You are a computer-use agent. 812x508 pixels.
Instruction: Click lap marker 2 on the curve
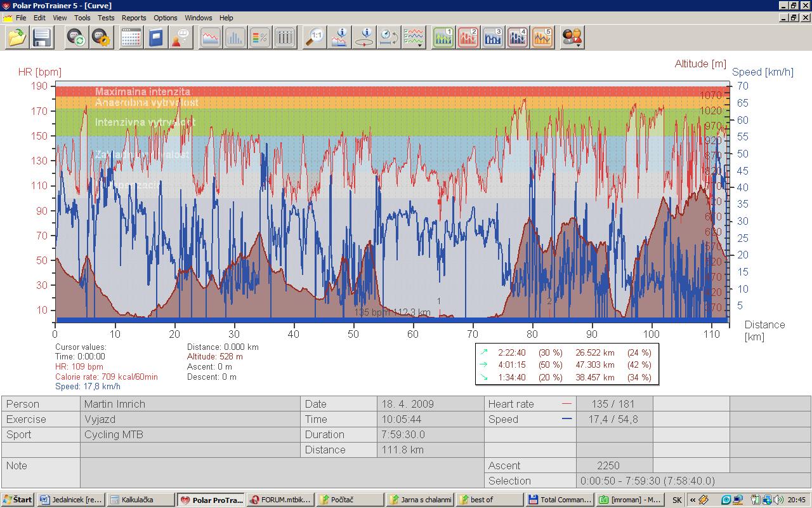click(x=549, y=302)
